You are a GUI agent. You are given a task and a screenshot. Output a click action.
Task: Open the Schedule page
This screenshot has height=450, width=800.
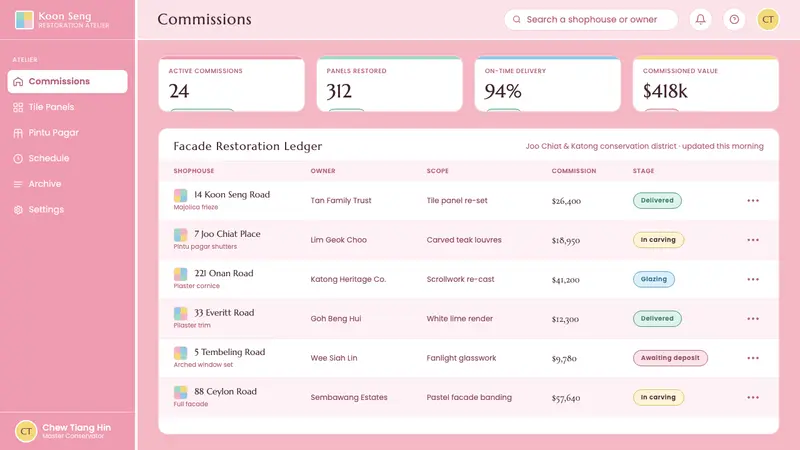pyautogui.click(x=67, y=158)
